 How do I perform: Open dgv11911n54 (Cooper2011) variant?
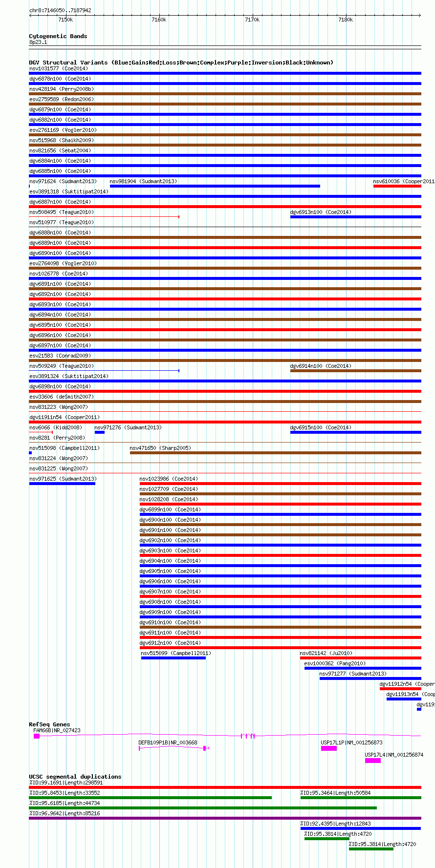65,417
